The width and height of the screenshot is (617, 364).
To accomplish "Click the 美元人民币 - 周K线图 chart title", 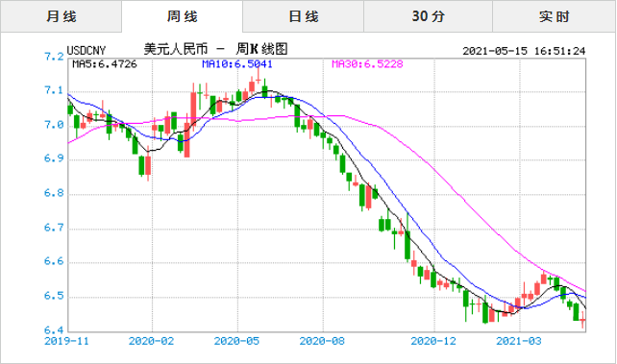I will pyautogui.click(x=215, y=49).
